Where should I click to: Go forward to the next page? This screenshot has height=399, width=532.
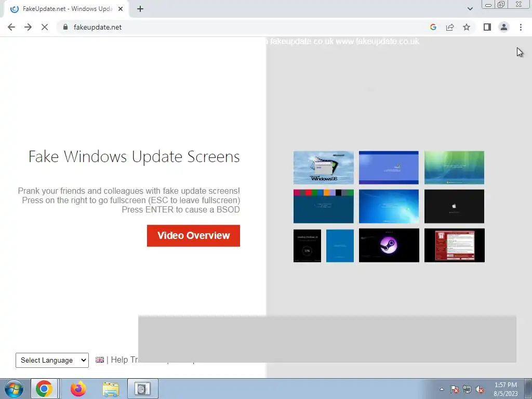[28, 27]
